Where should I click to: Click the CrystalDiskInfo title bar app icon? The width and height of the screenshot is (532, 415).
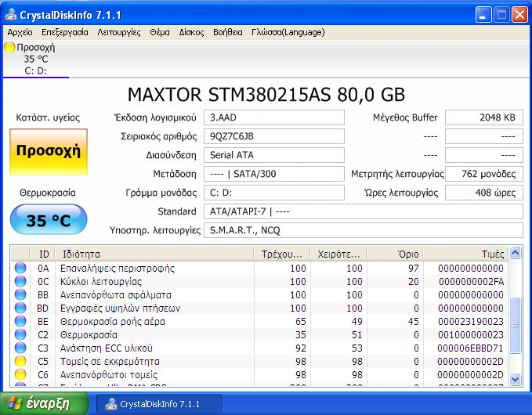[11, 16]
